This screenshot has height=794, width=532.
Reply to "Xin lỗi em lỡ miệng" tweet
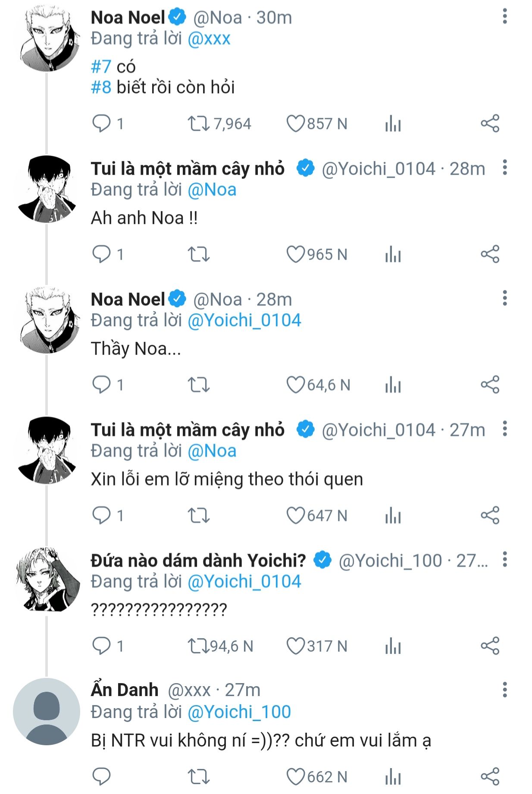(102, 515)
